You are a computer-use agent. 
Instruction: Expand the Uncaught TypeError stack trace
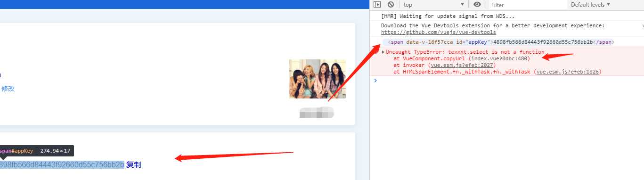click(x=383, y=52)
